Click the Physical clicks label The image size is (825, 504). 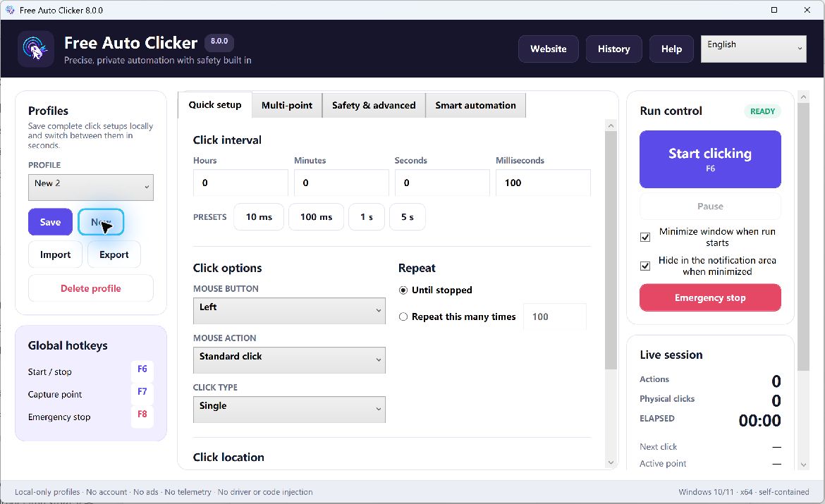point(667,399)
